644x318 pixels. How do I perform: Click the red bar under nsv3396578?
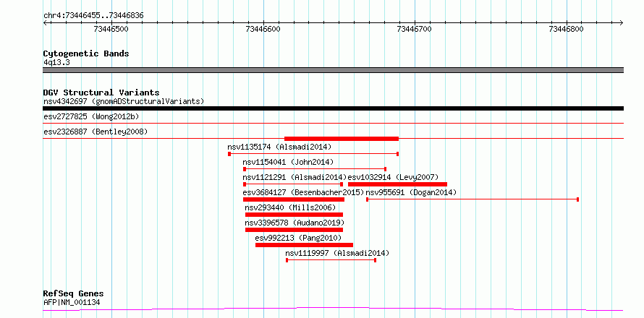294,230
